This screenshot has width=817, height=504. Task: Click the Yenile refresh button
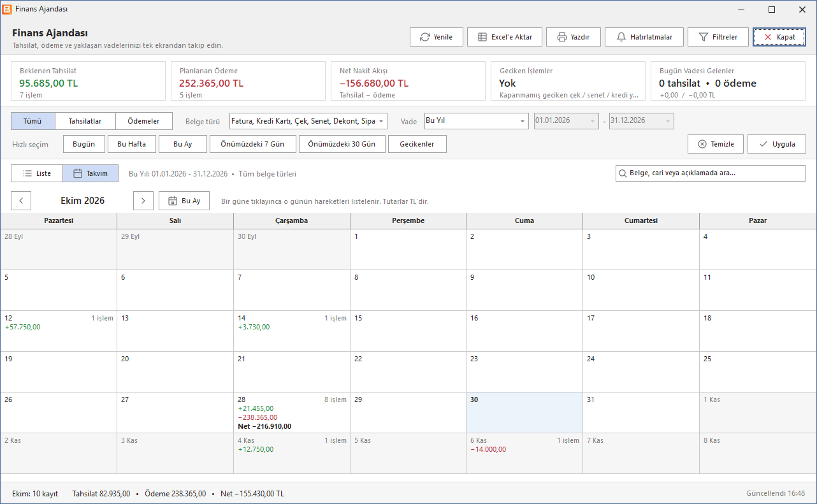[437, 37]
